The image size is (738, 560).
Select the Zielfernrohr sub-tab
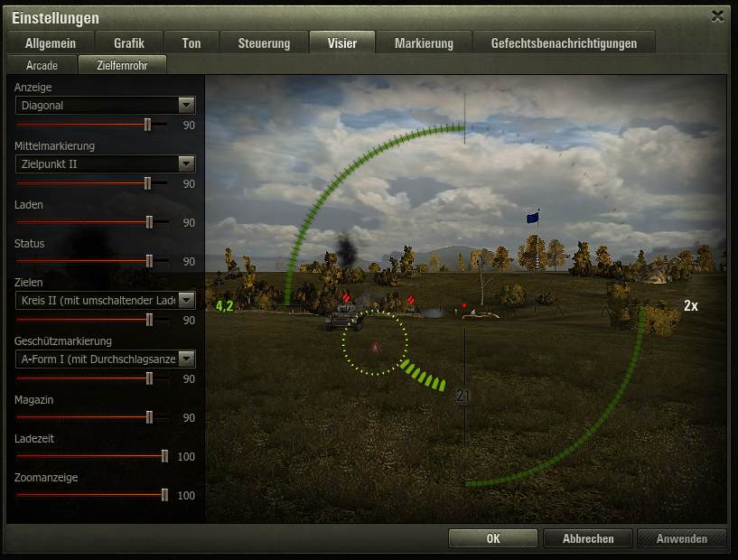click(122, 65)
